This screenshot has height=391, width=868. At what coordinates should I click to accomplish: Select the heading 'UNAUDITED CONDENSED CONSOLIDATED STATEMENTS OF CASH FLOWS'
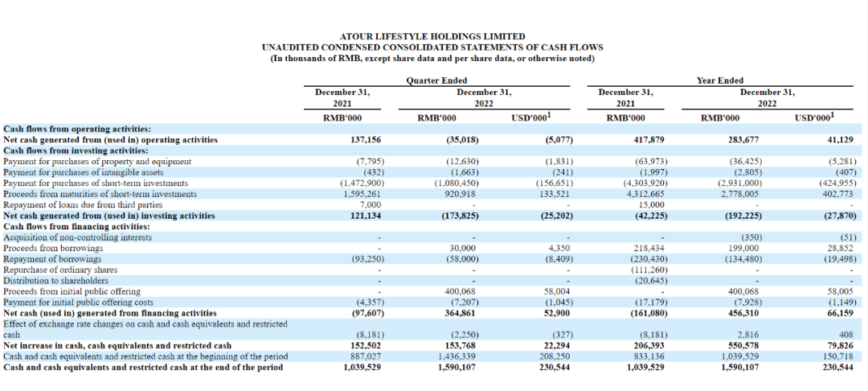pos(432,47)
